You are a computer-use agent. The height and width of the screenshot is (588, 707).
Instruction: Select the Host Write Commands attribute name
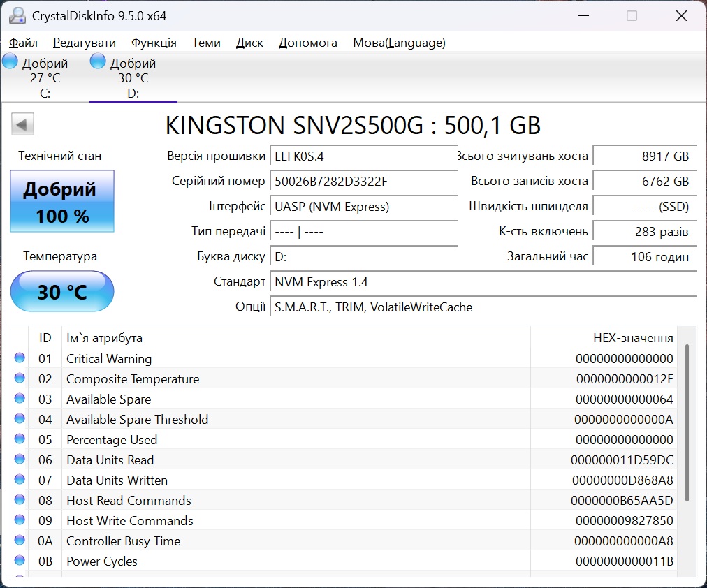point(130,521)
